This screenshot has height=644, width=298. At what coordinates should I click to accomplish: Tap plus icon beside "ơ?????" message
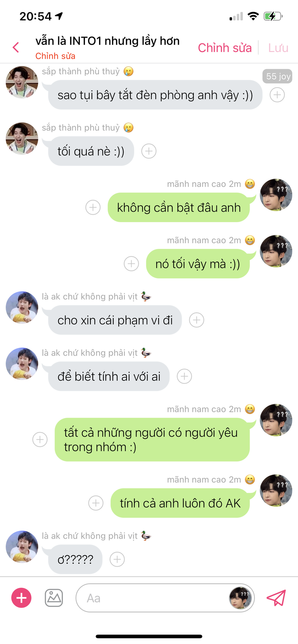pyautogui.click(x=117, y=559)
